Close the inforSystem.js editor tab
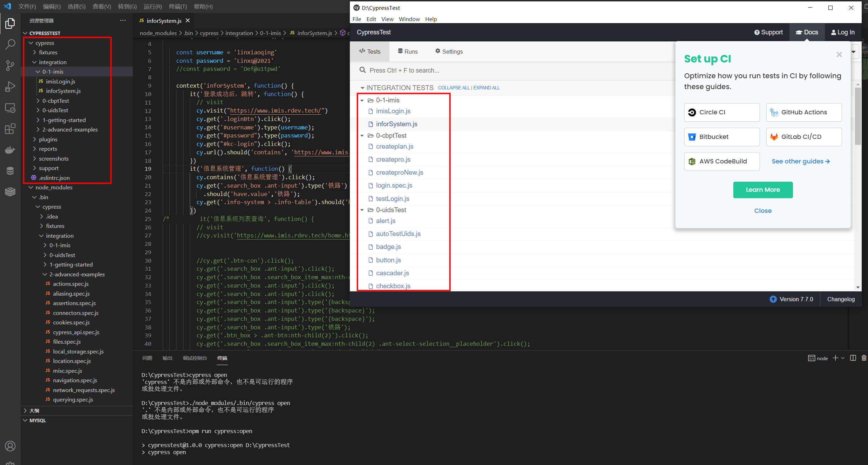Viewport: 868px width, 465px height. click(x=188, y=21)
